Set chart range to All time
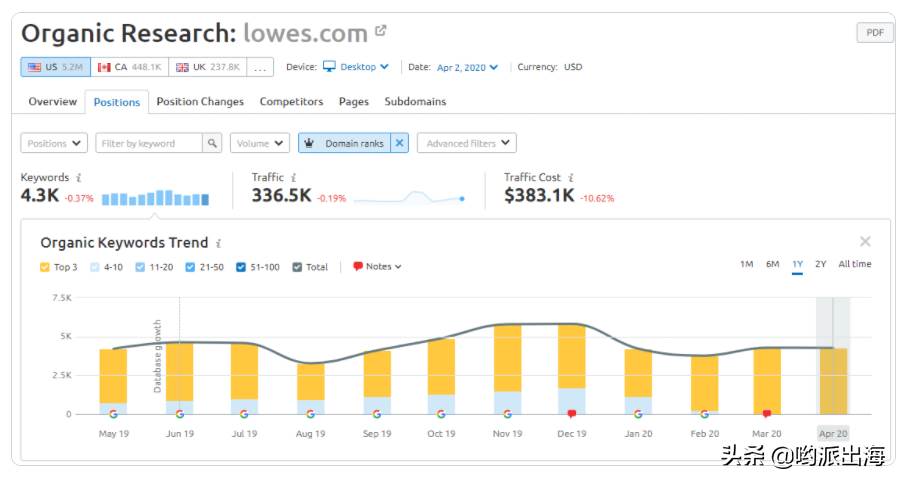 click(855, 264)
